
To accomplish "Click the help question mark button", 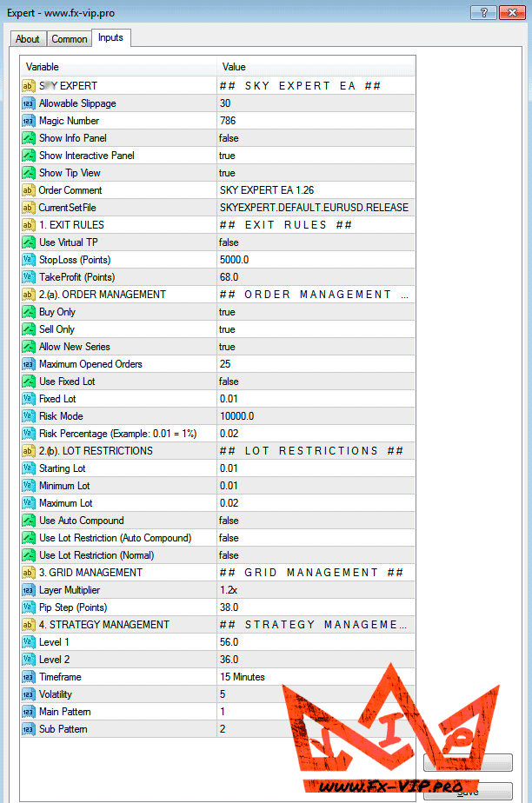I will [x=483, y=12].
